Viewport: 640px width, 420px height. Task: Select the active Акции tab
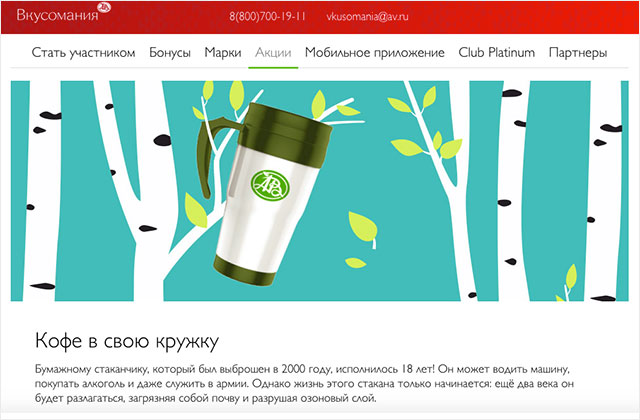tap(273, 53)
